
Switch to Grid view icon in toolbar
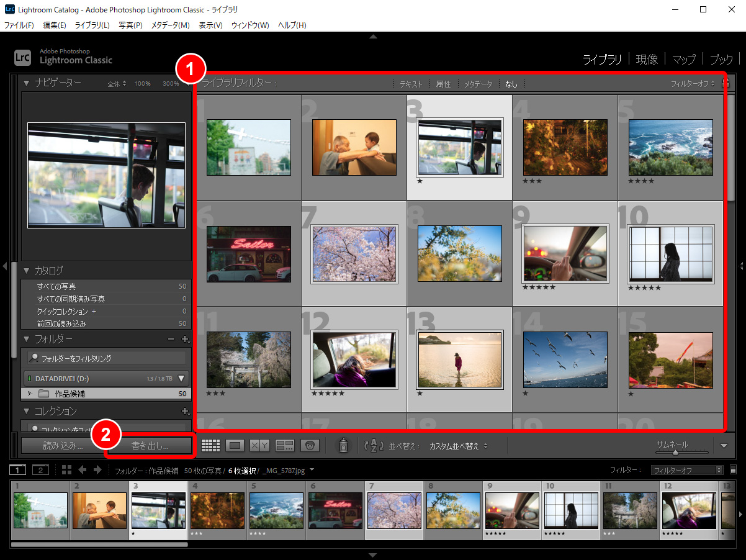[x=211, y=446]
